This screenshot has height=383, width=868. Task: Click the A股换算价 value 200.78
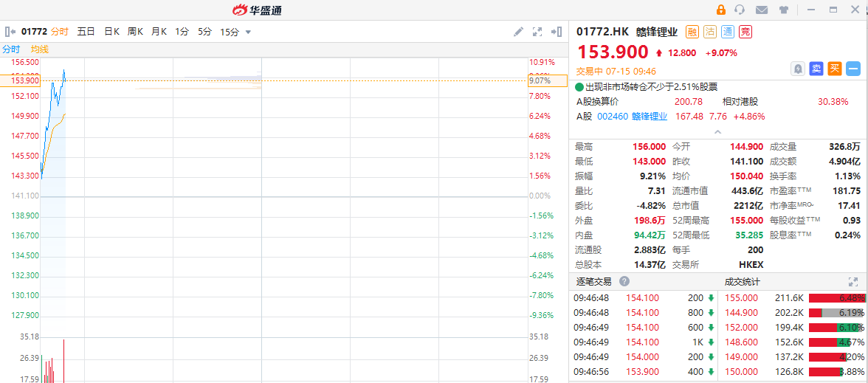pyautogui.click(x=689, y=102)
